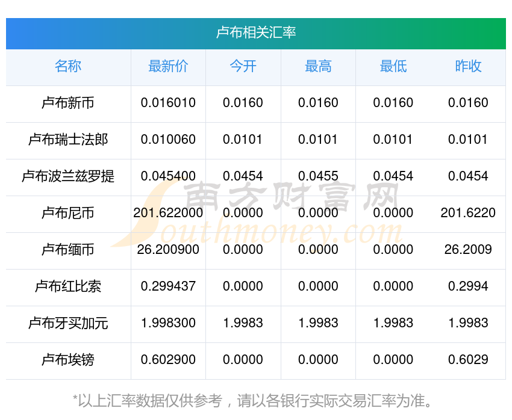
Task: Click 卢布牙买加元 highest value 1.9983
Action: (318, 323)
